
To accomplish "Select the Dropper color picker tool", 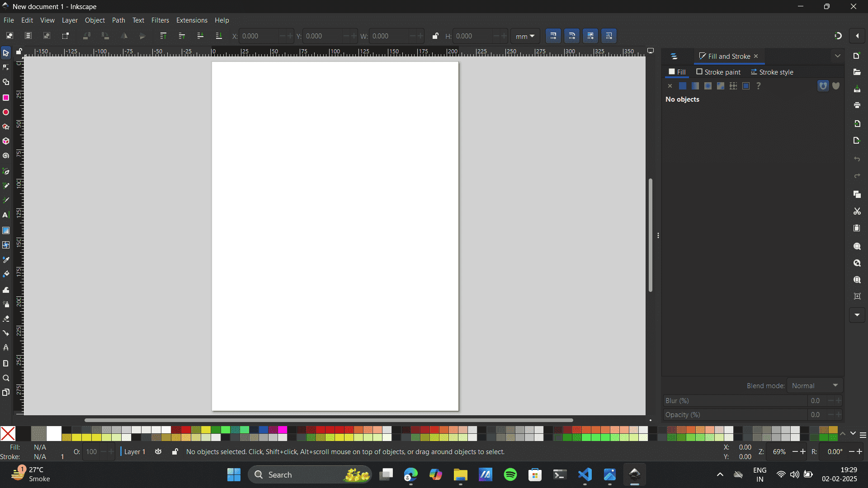I will (6, 260).
